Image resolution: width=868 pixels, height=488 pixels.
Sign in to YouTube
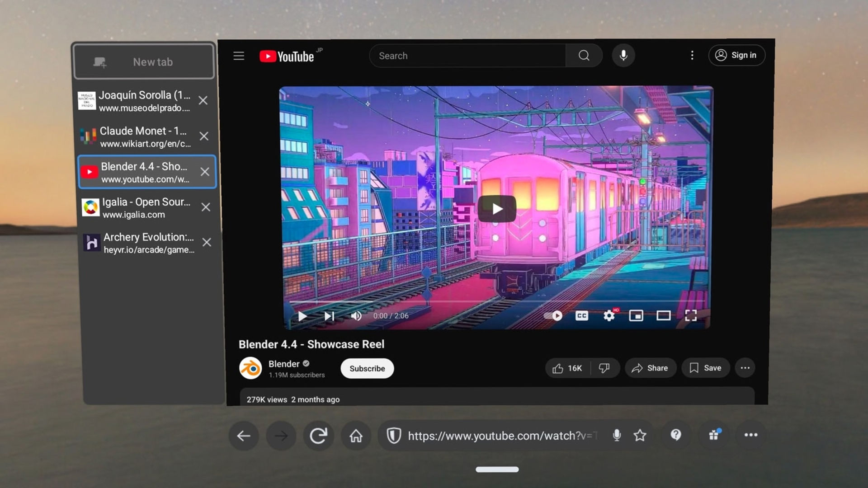(736, 55)
